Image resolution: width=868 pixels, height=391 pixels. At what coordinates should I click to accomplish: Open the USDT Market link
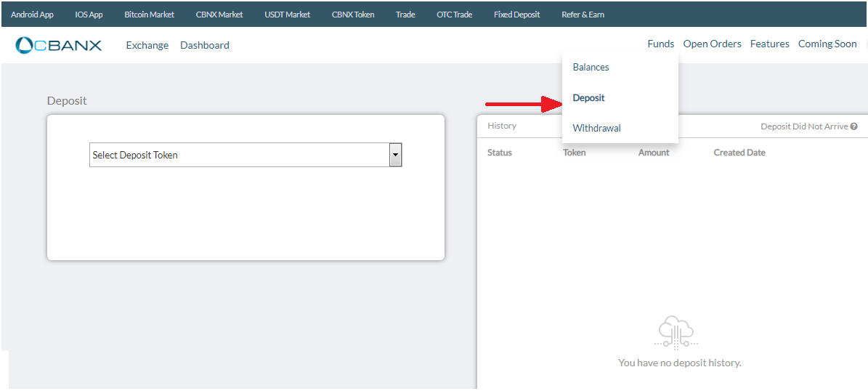288,15
